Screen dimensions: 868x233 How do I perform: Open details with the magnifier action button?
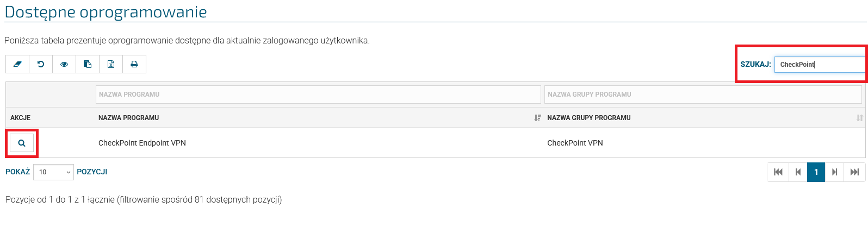[22, 143]
